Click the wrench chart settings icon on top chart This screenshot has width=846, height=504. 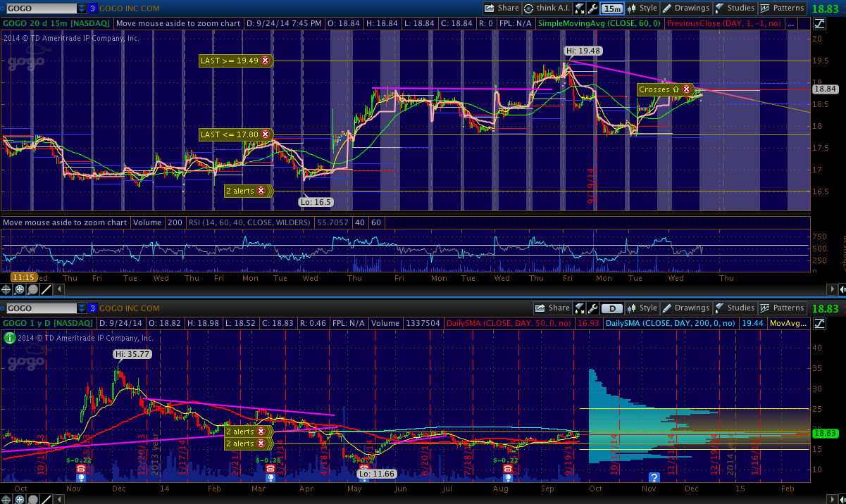click(592, 8)
